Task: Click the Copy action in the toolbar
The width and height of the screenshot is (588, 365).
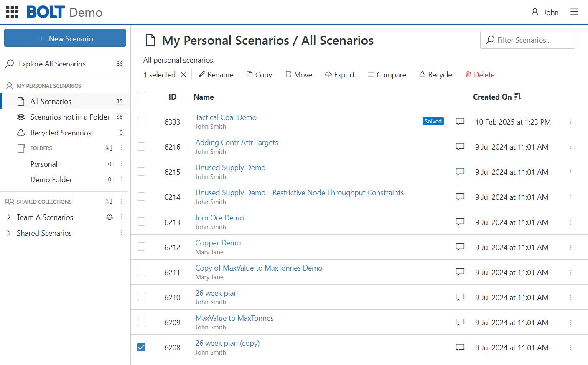Action: tap(259, 74)
